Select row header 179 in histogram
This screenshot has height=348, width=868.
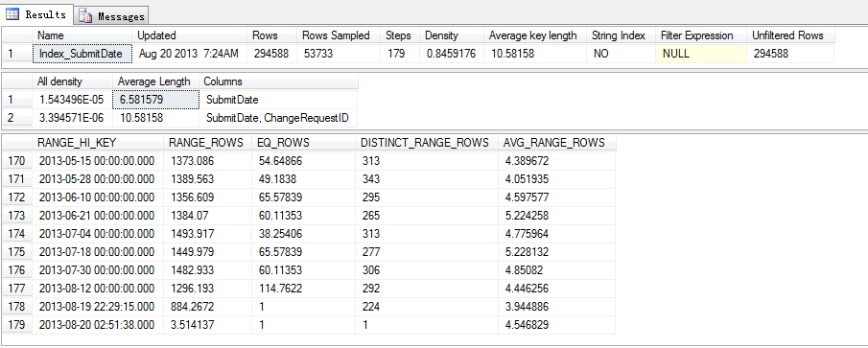point(17,325)
